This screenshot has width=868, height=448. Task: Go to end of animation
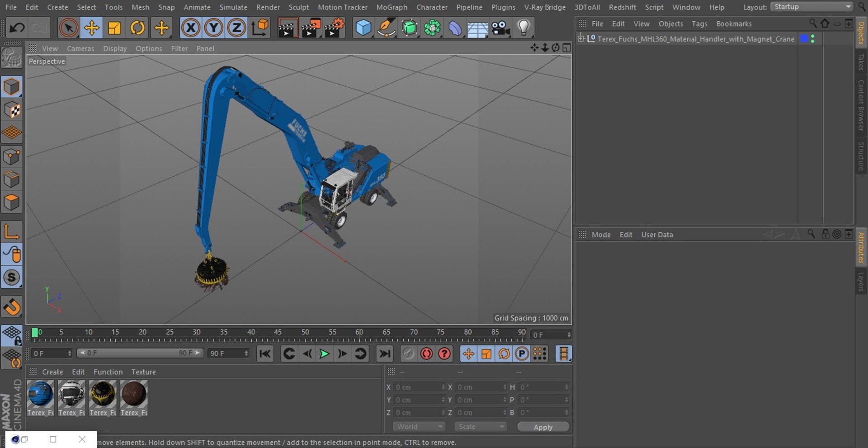tap(385, 354)
